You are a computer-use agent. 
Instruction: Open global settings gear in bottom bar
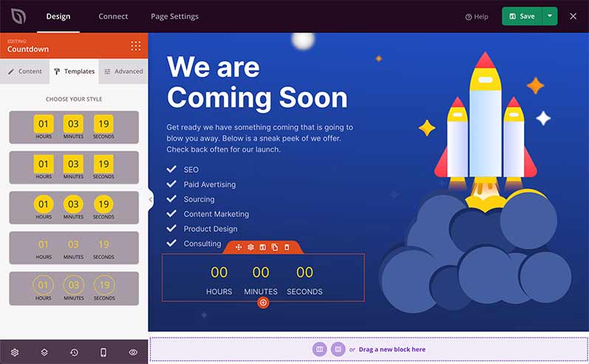click(15, 352)
